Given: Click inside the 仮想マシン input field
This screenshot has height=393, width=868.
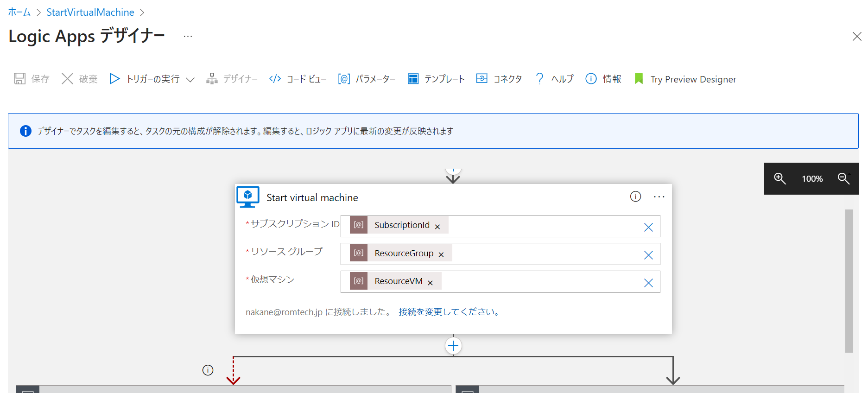Looking at the screenshot, I should click(500, 282).
